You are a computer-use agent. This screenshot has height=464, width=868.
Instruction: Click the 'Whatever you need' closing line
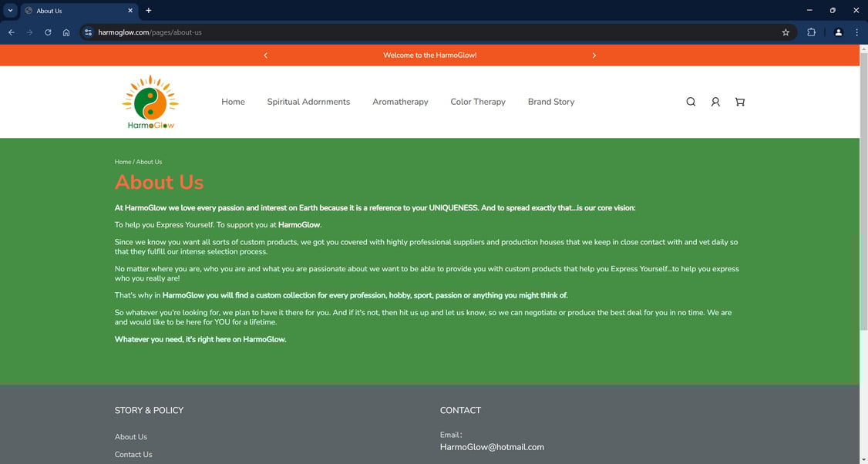(200, 339)
